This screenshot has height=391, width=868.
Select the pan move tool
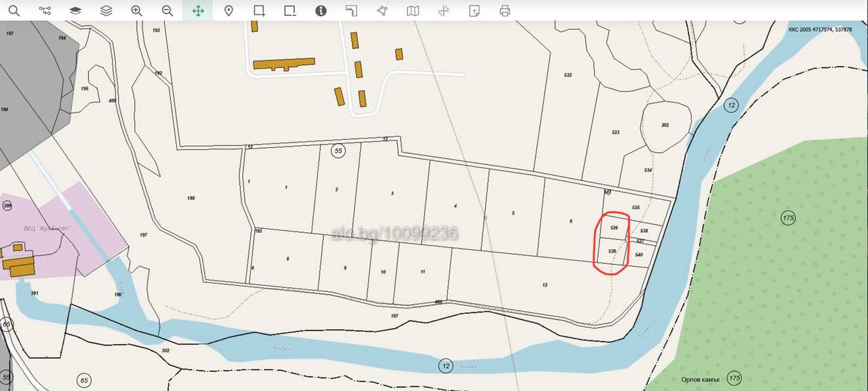pos(198,10)
